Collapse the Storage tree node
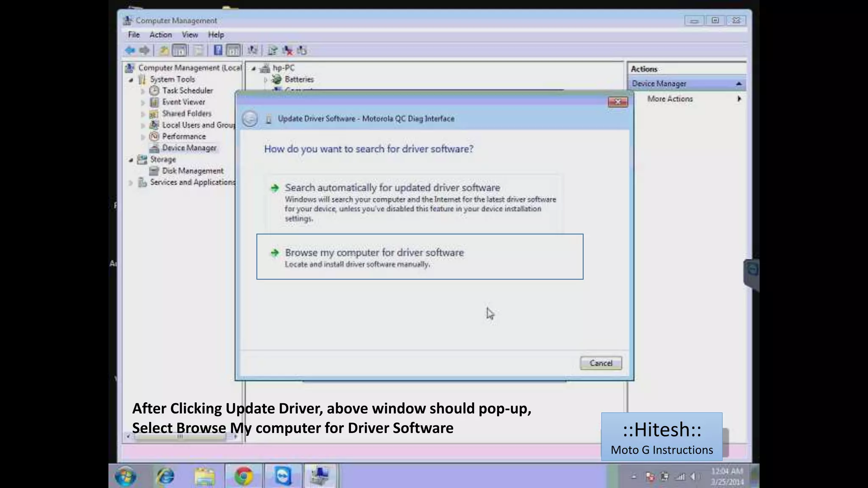 pyautogui.click(x=131, y=160)
